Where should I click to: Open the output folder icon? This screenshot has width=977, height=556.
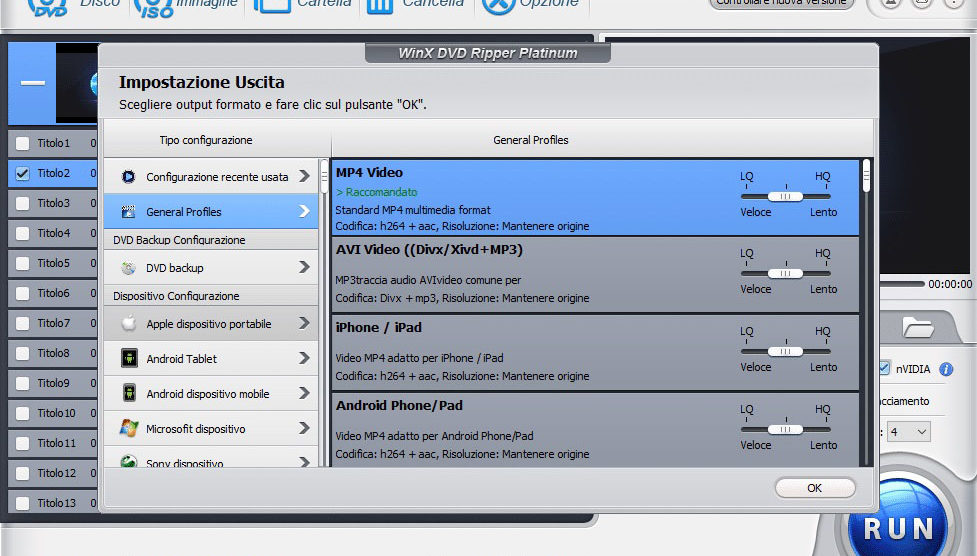tap(918, 327)
